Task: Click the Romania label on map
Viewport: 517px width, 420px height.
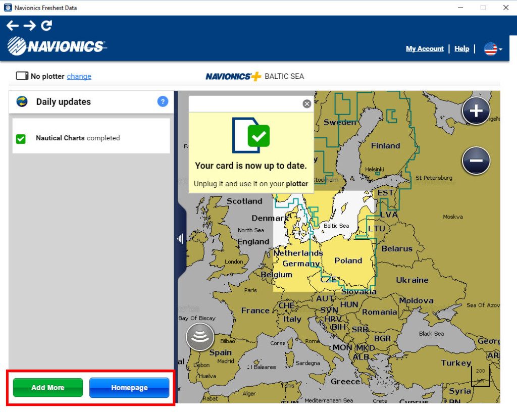Action: 380,312
